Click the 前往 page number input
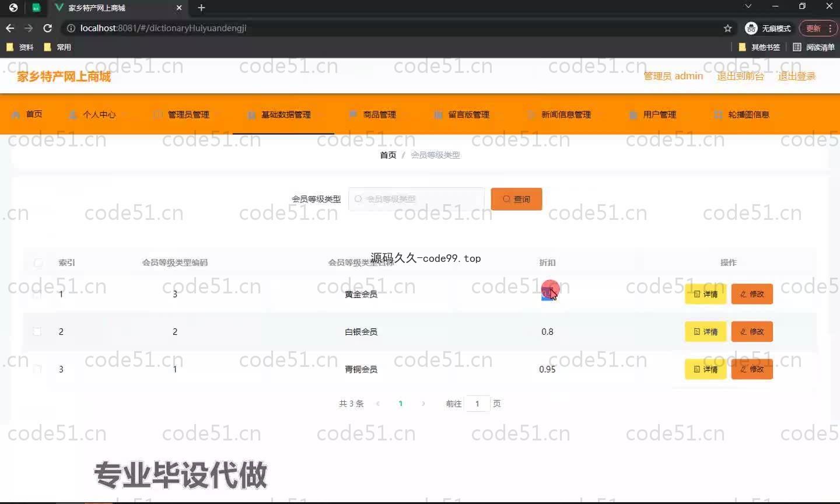Image resolution: width=840 pixels, height=504 pixels. [477, 403]
